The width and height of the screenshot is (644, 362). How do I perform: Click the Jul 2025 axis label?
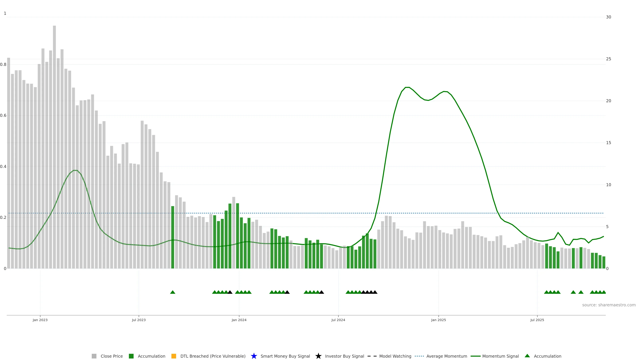click(537, 320)
